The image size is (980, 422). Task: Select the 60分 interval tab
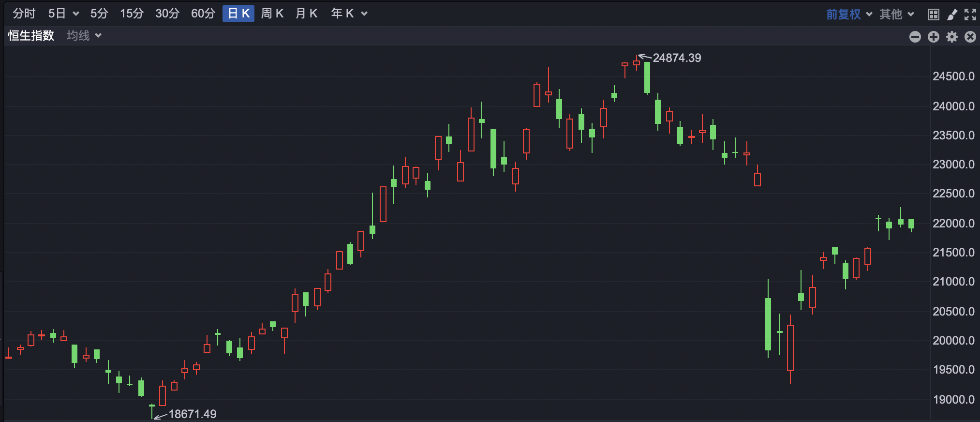click(203, 14)
